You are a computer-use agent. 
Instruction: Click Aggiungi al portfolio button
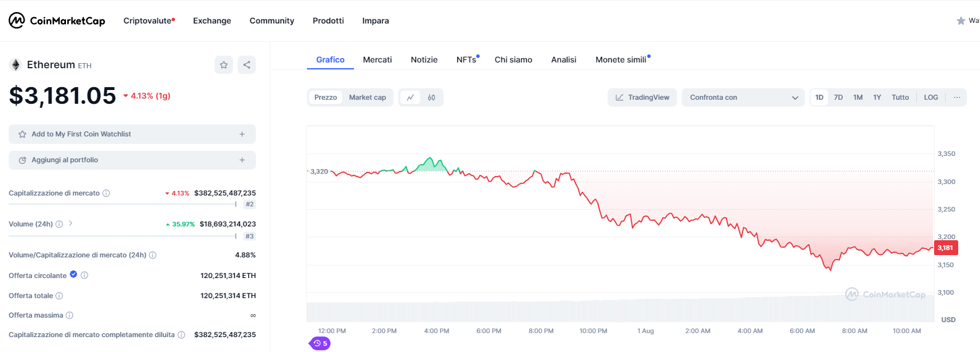click(x=132, y=160)
